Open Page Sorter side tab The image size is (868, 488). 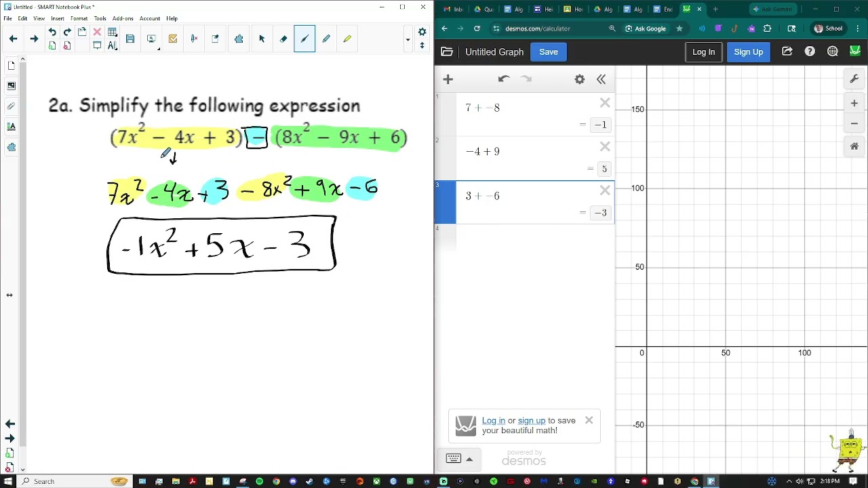pos(11,66)
